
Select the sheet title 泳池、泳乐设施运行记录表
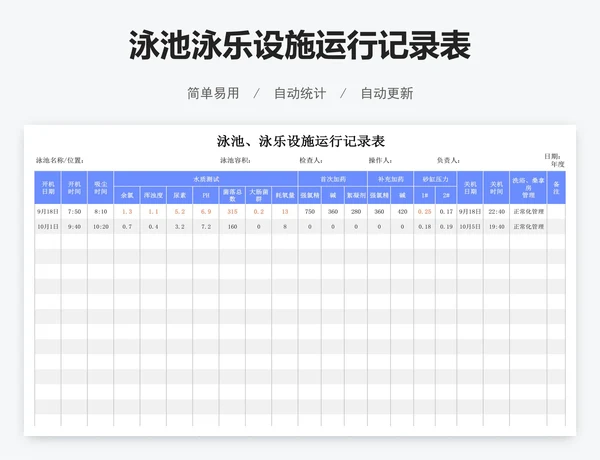(300, 141)
